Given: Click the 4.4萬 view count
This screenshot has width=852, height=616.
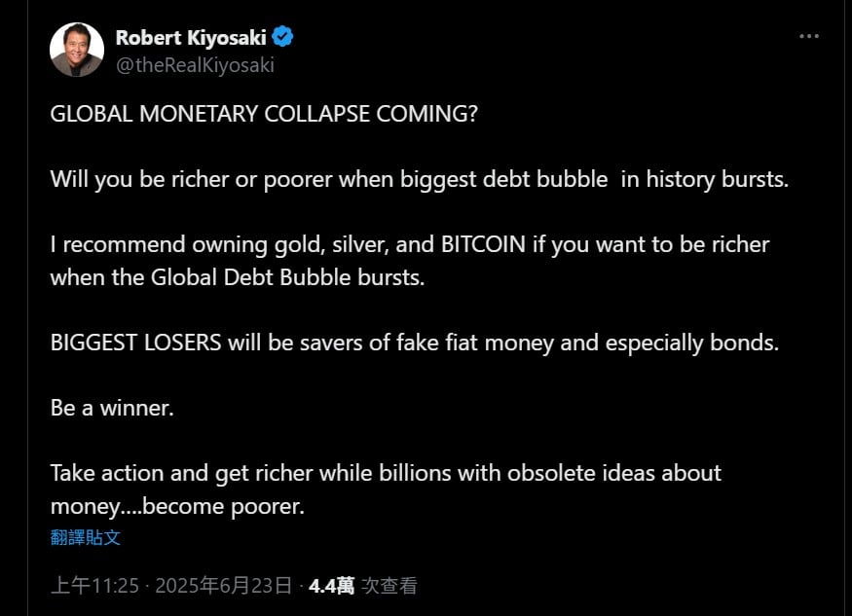Looking at the screenshot, I should 331,586.
